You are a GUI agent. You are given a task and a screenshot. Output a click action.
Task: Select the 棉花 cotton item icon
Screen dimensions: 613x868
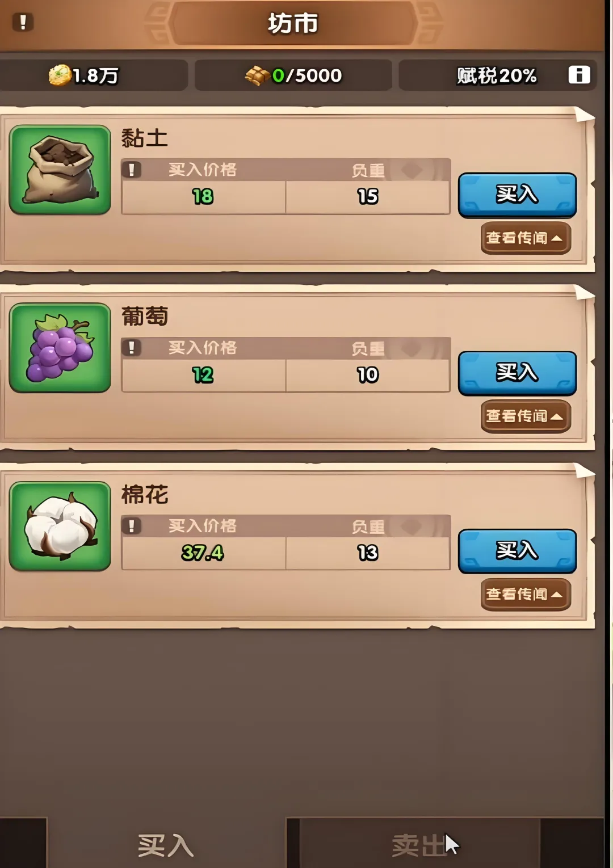click(60, 526)
